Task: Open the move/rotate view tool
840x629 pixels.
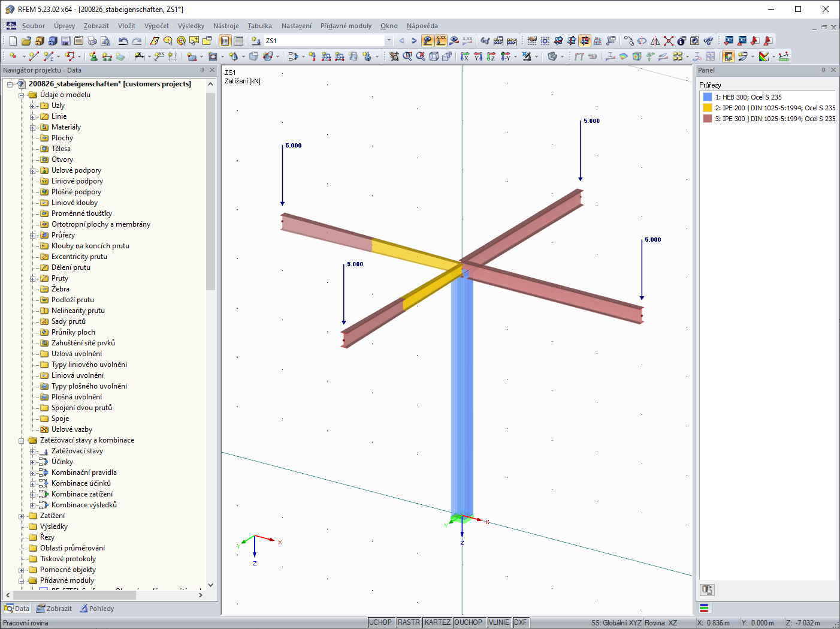Action: pyautogui.click(x=393, y=56)
